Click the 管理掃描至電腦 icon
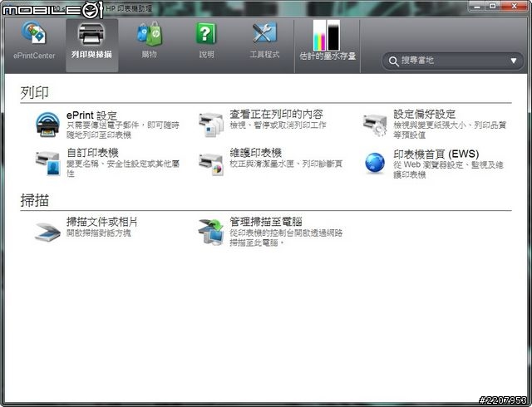The width and height of the screenshot is (532, 407). pyautogui.click(x=210, y=233)
